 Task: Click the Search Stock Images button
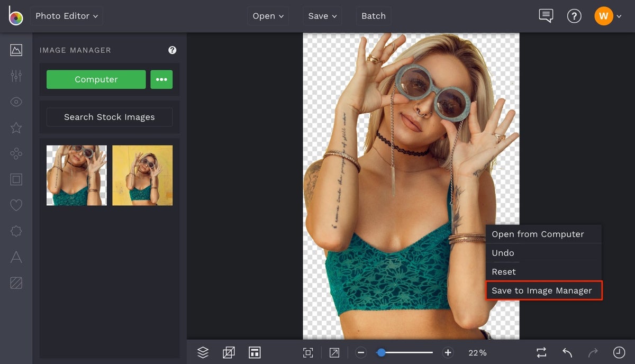click(110, 117)
